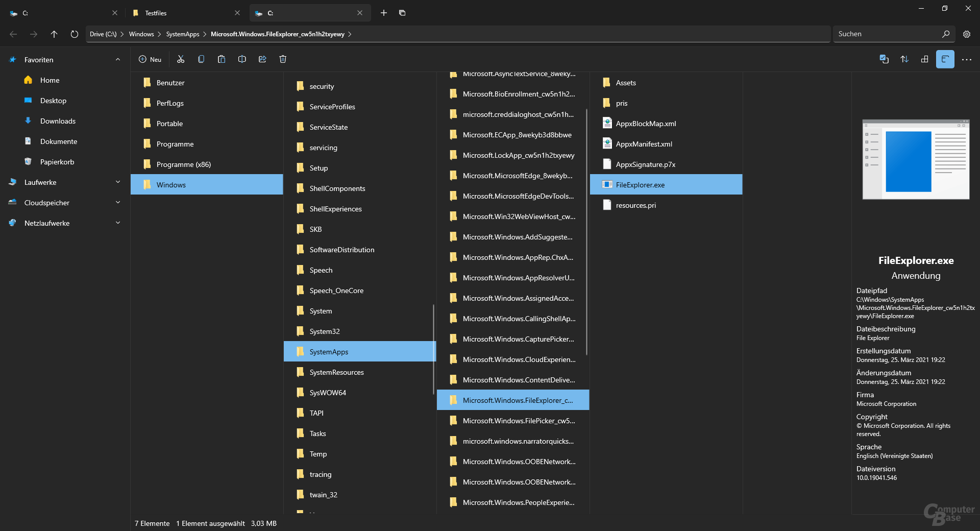Select Microsoft.Windows.FilePicker folder
Viewport: 980px width, 531px height.
pyautogui.click(x=512, y=421)
